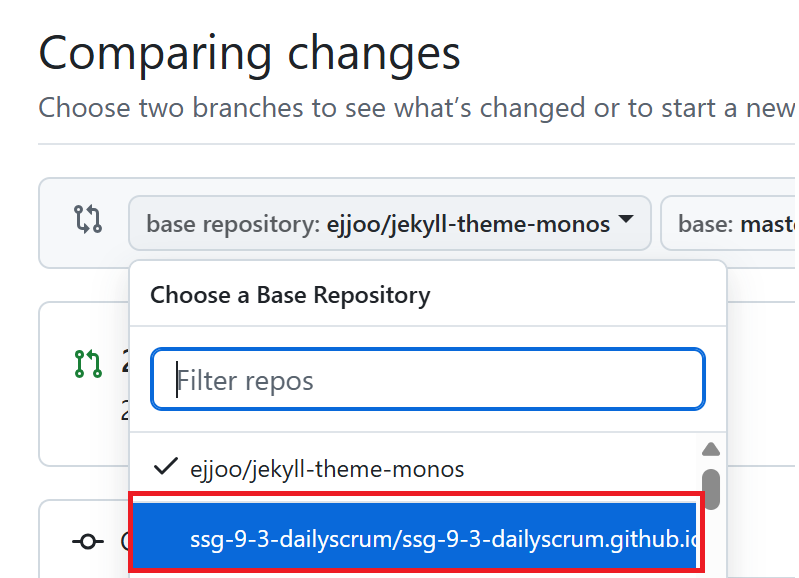
Task: Click the Choose a Base Repository header
Action: (x=290, y=295)
